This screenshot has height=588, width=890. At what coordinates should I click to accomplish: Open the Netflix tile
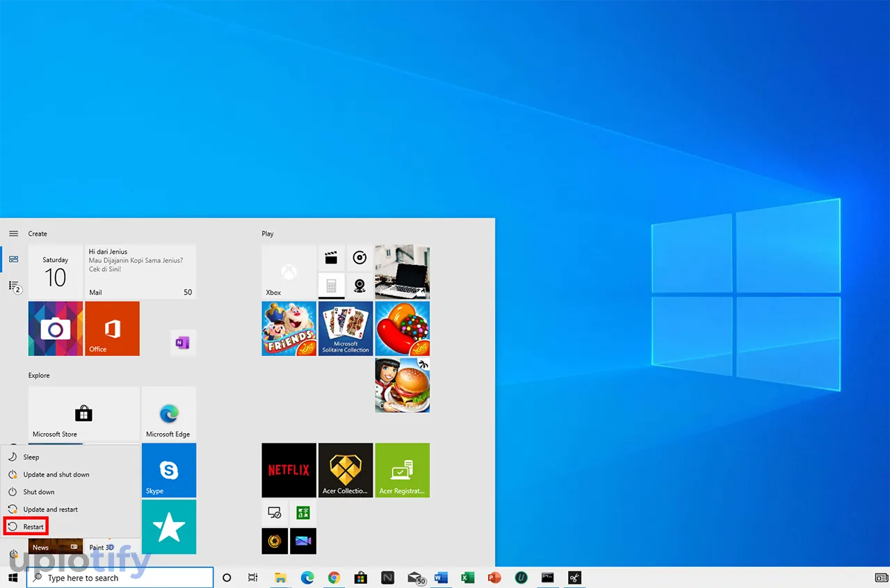(289, 471)
